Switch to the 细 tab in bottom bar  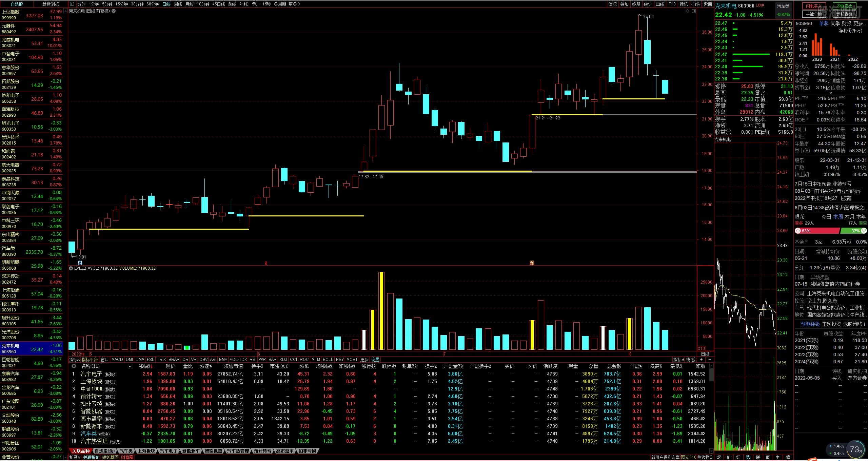[738, 457]
